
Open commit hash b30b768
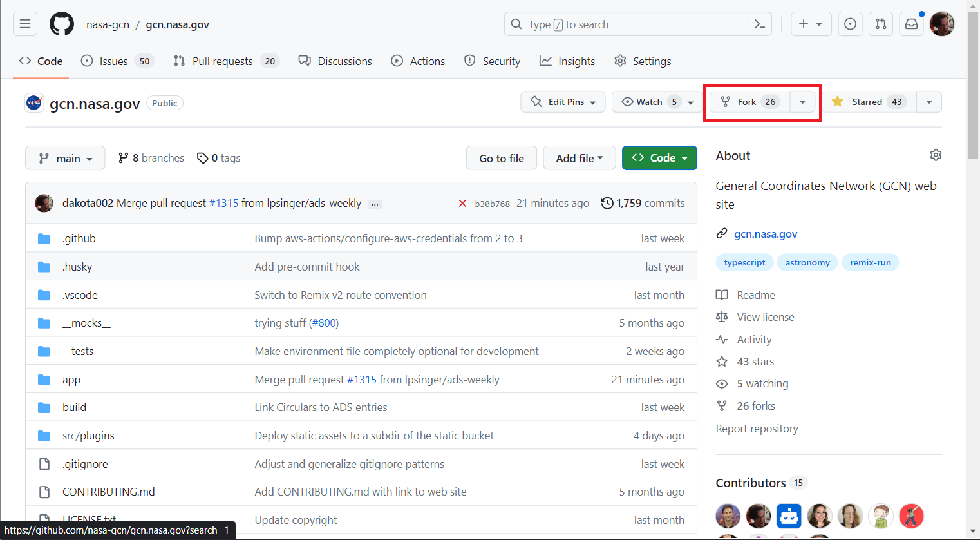point(492,204)
